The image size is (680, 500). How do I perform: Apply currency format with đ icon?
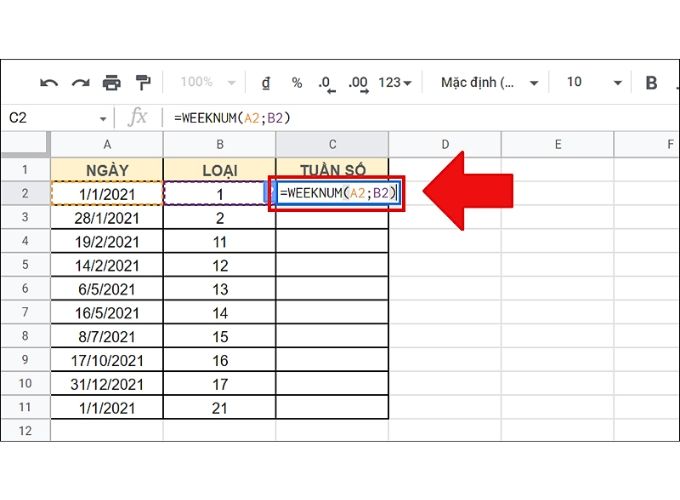coord(266,82)
